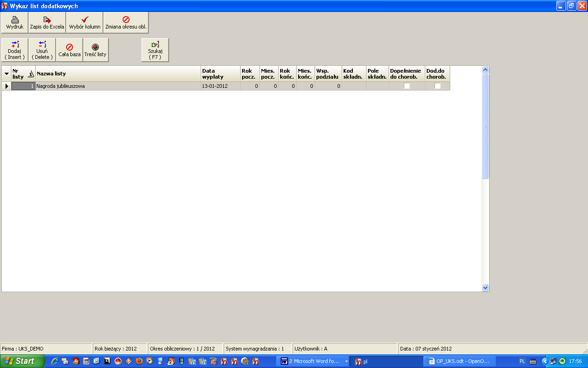Click Zmiana okresu obl. button
The width and height of the screenshot is (588, 368).
(126, 23)
